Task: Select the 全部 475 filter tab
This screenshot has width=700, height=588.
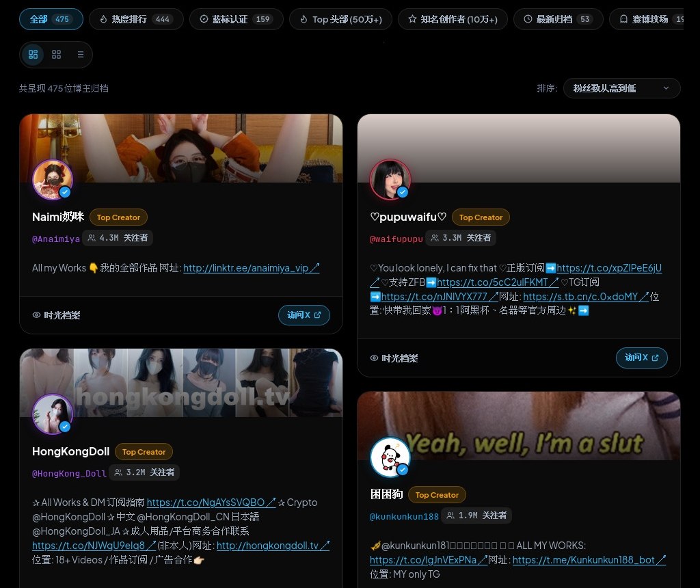Action: point(51,19)
